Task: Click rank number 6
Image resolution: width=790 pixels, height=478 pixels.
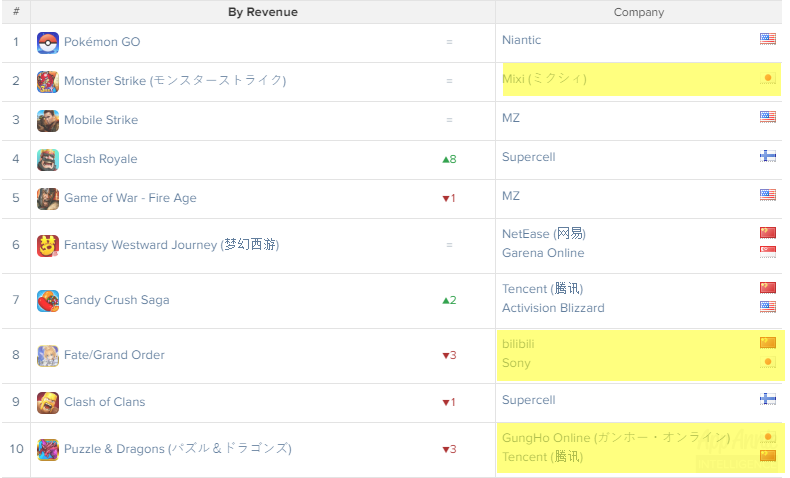Action: [x=16, y=245]
